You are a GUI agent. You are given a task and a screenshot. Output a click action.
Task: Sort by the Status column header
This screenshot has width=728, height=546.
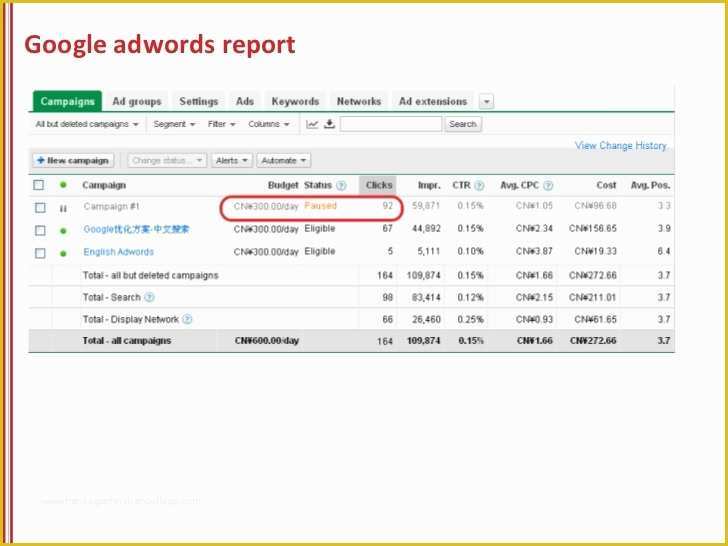(318, 185)
